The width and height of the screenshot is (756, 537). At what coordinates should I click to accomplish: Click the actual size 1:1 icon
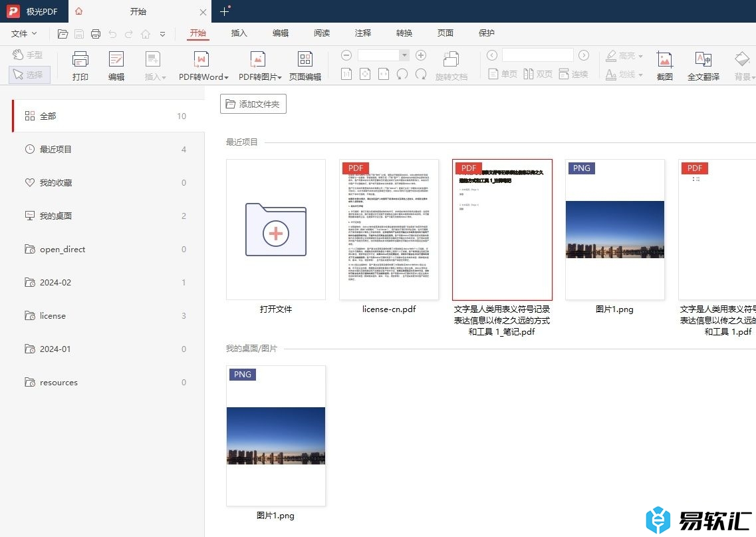coord(346,74)
